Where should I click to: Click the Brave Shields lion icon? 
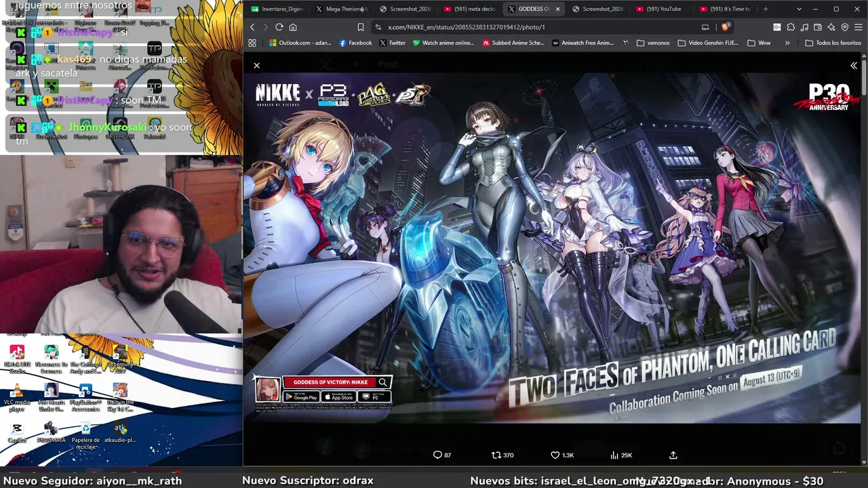click(x=725, y=27)
